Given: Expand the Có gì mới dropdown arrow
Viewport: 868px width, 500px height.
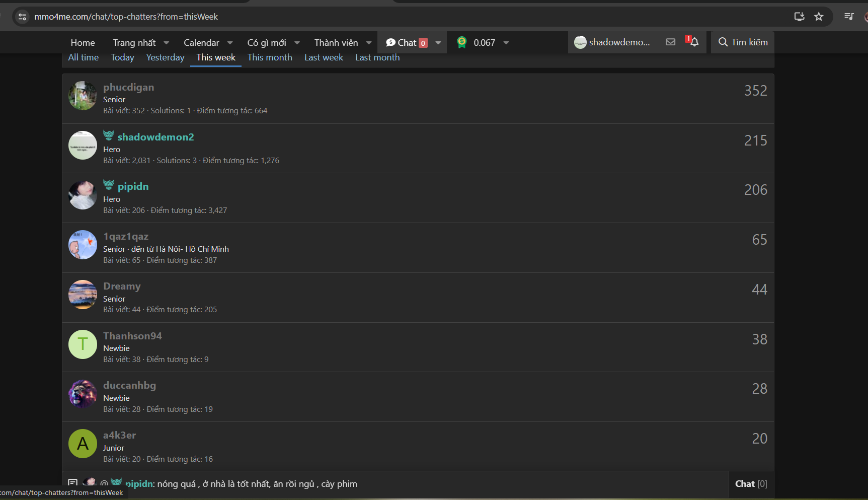Looking at the screenshot, I should (x=297, y=43).
